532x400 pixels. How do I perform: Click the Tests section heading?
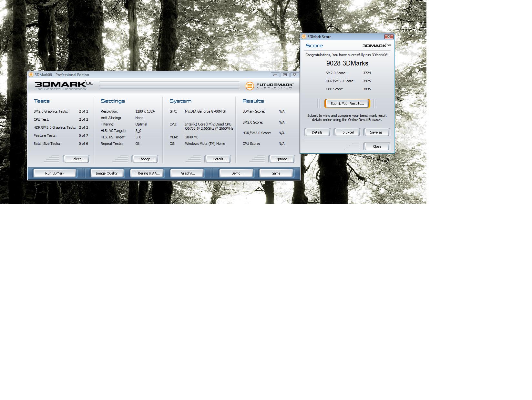(42, 101)
